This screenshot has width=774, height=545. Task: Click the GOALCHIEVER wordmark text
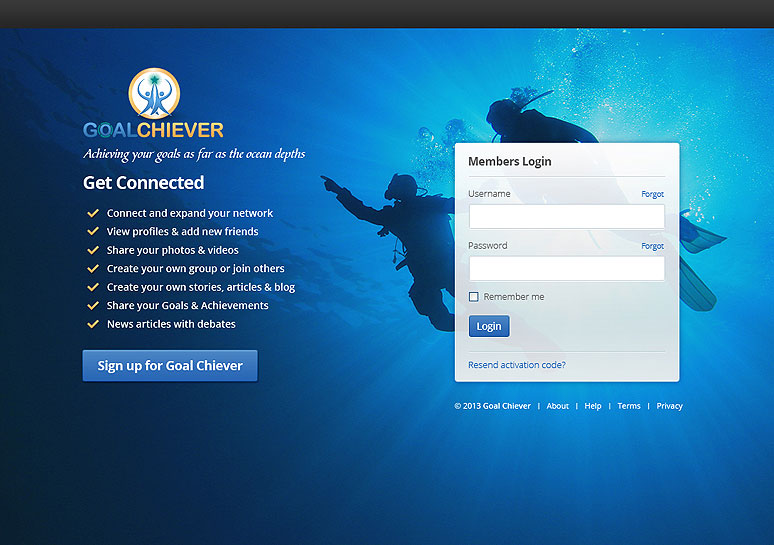[x=154, y=130]
